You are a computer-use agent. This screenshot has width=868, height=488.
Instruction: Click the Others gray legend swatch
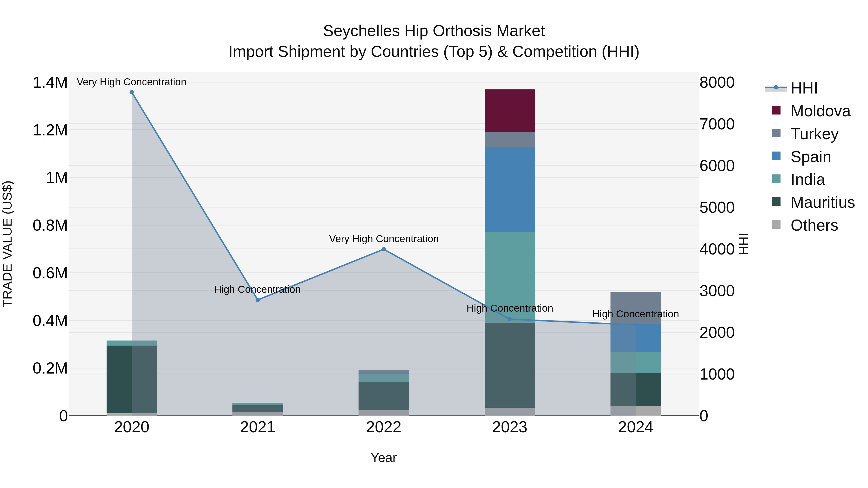(776, 224)
